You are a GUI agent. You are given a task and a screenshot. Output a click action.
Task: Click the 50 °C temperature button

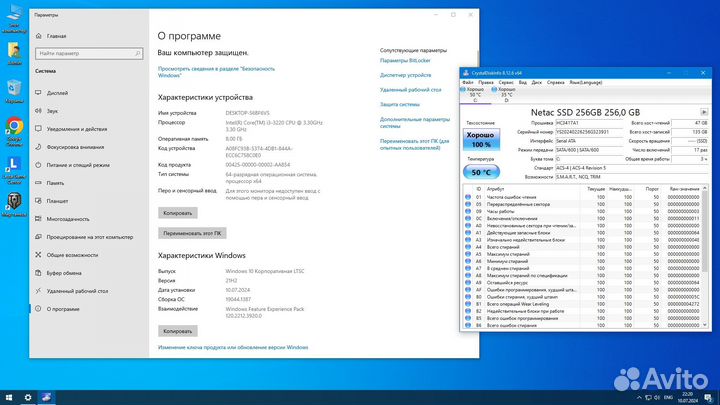tap(481, 172)
